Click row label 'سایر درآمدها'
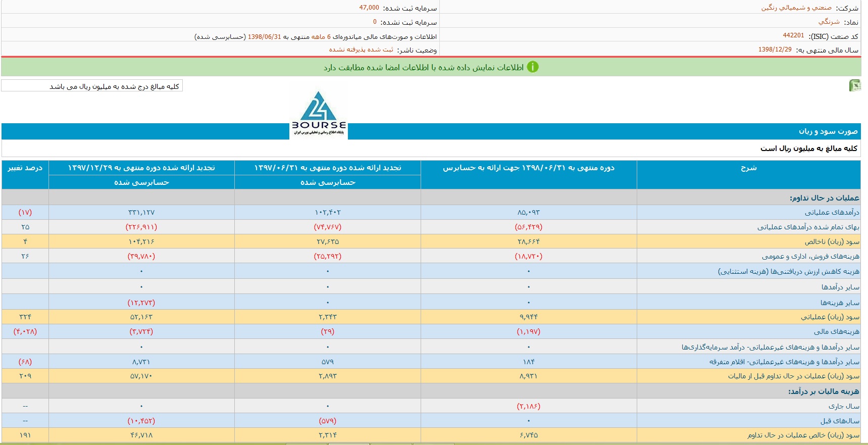868x445 pixels. [840, 287]
